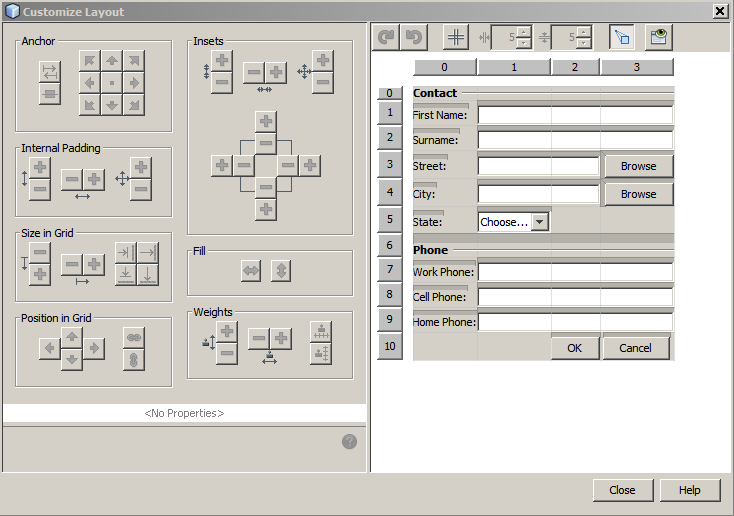Move component left in Position in Grid
The image size is (734, 516).
click(49, 348)
